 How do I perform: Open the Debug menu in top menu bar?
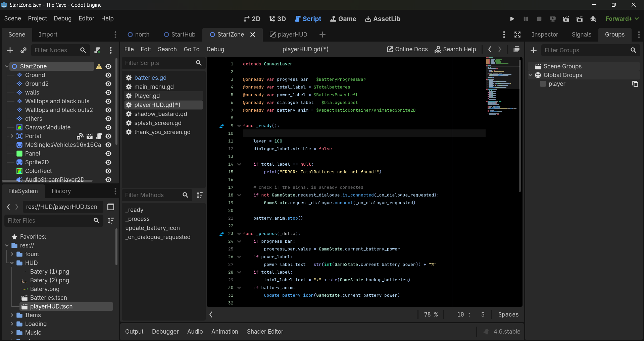tap(62, 18)
